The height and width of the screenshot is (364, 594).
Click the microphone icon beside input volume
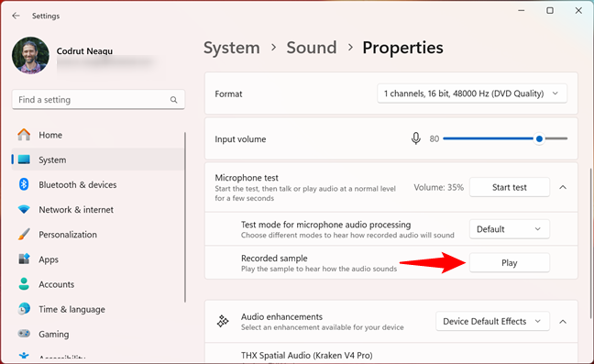[x=416, y=138]
